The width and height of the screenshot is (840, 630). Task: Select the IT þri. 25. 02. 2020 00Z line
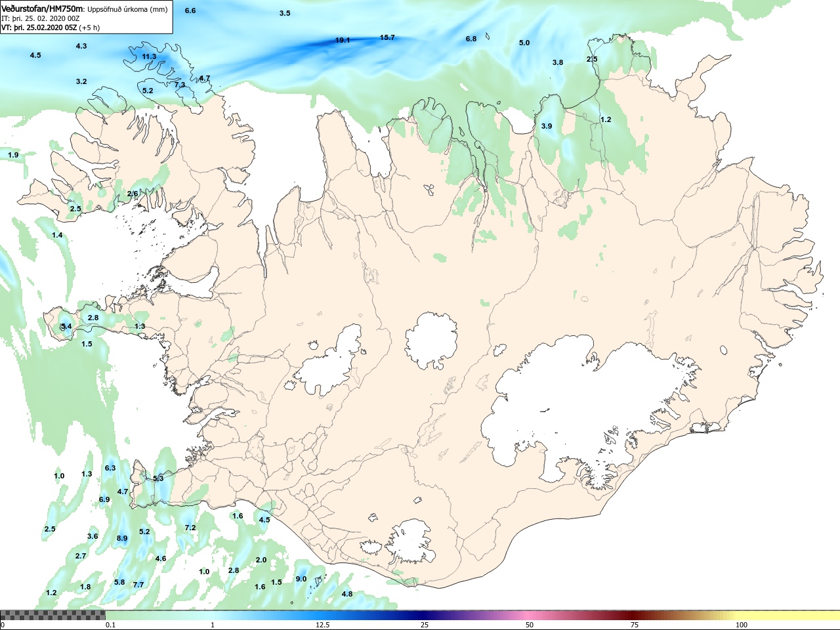41,18
